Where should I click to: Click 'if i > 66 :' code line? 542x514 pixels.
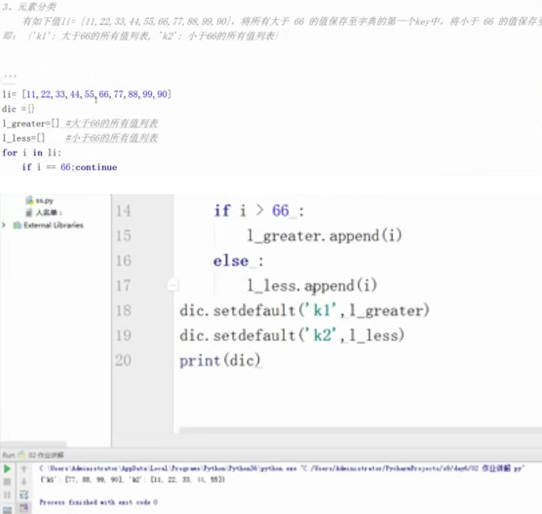tap(259, 211)
